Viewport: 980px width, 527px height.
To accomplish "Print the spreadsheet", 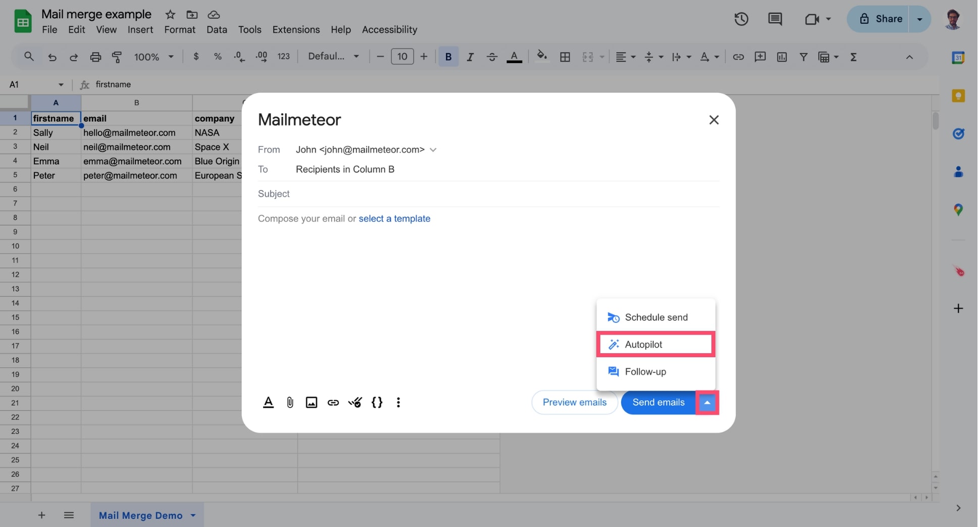I will click(x=95, y=57).
